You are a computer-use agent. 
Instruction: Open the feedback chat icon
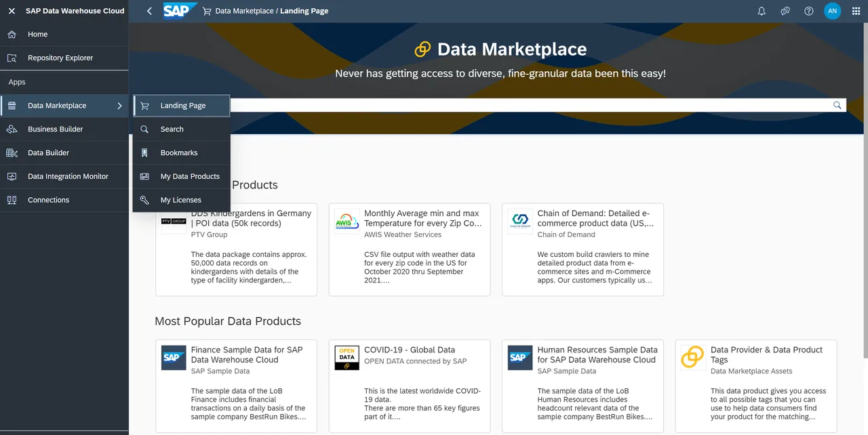(785, 11)
